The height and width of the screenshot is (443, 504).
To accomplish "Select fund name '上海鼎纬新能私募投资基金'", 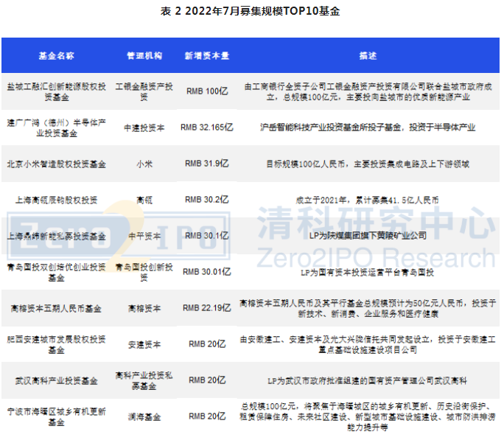I will (56, 237).
